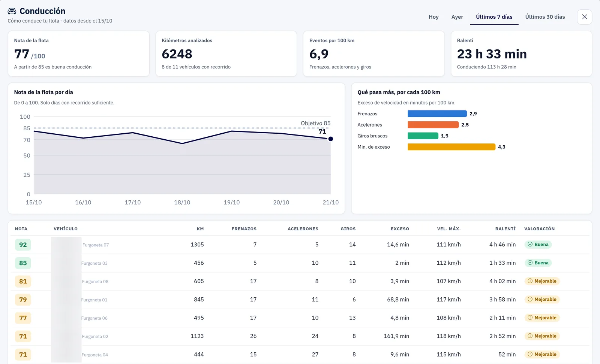Click the 161,9 min exceso value
Image resolution: width=600 pixels, height=364 pixels.
(x=396, y=336)
